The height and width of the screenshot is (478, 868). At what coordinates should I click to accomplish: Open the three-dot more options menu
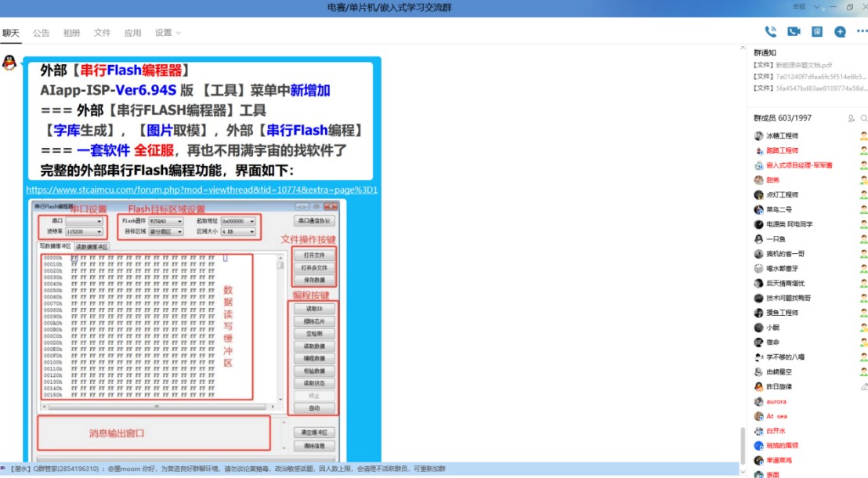pos(862,31)
